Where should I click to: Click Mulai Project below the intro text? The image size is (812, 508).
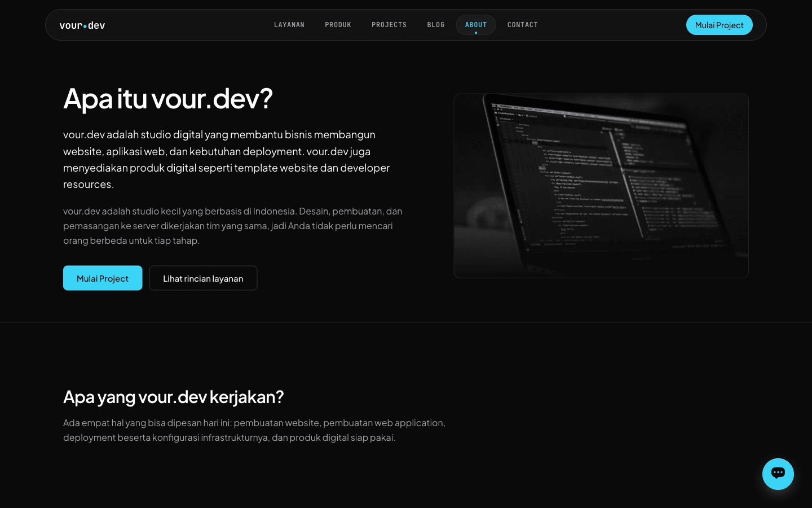click(x=103, y=278)
